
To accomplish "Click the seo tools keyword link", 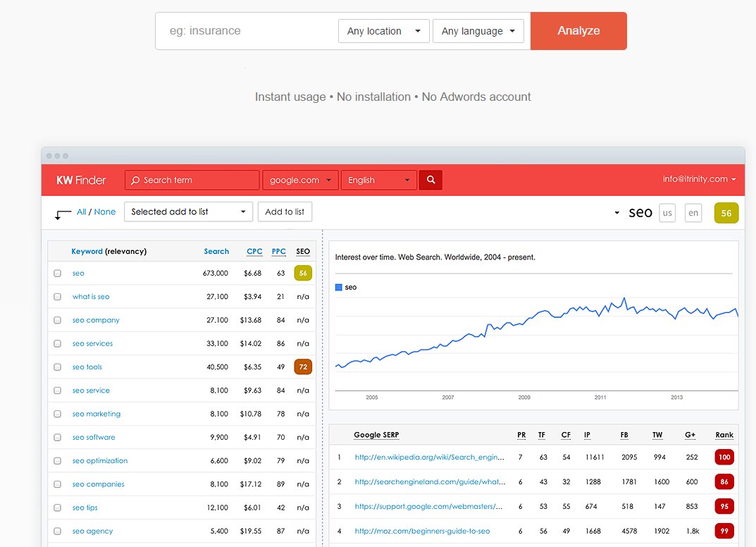I will tap(87, 367).
